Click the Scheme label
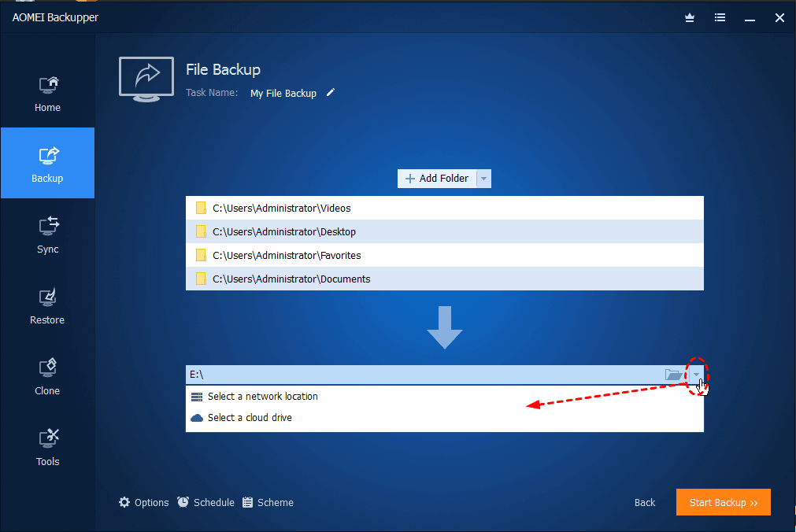 tap(275, 503)
